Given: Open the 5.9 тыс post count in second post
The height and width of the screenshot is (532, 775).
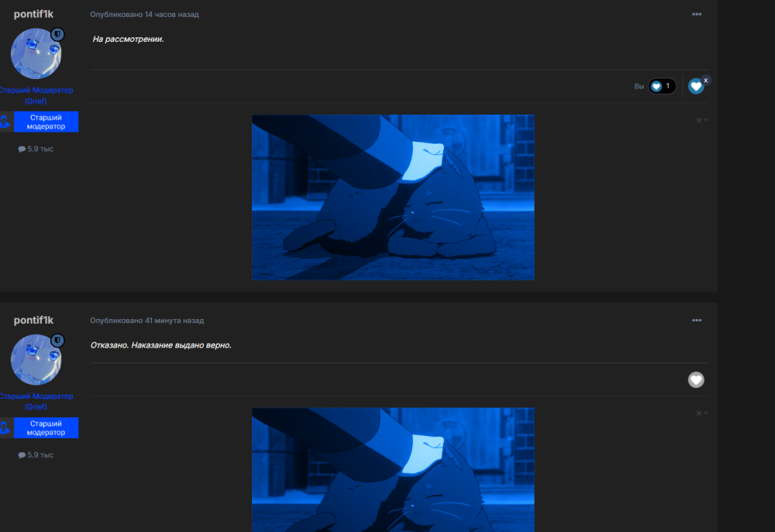Looking at the screenshot, I should tap(36, 455).
